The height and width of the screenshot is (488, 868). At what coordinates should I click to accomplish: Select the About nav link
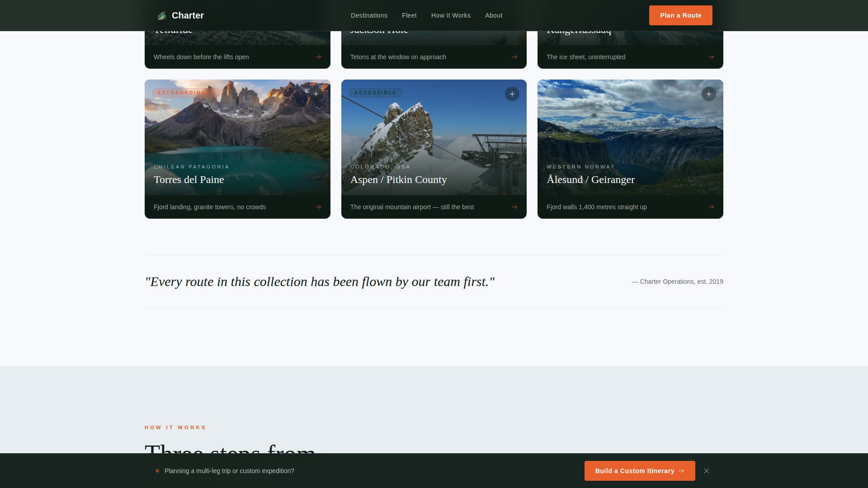point(494,15)
